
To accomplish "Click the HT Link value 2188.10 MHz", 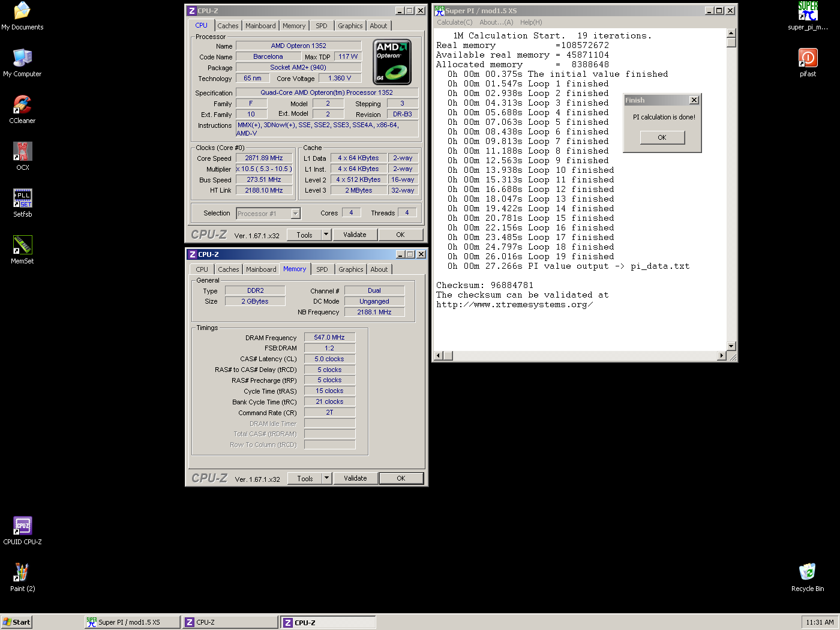I will (264, 190).
